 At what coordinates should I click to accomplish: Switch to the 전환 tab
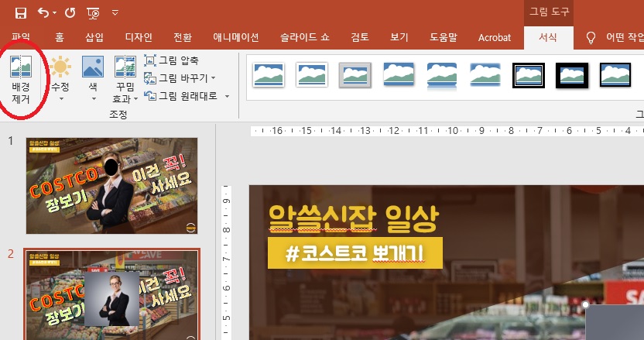[x=183, y=37]
